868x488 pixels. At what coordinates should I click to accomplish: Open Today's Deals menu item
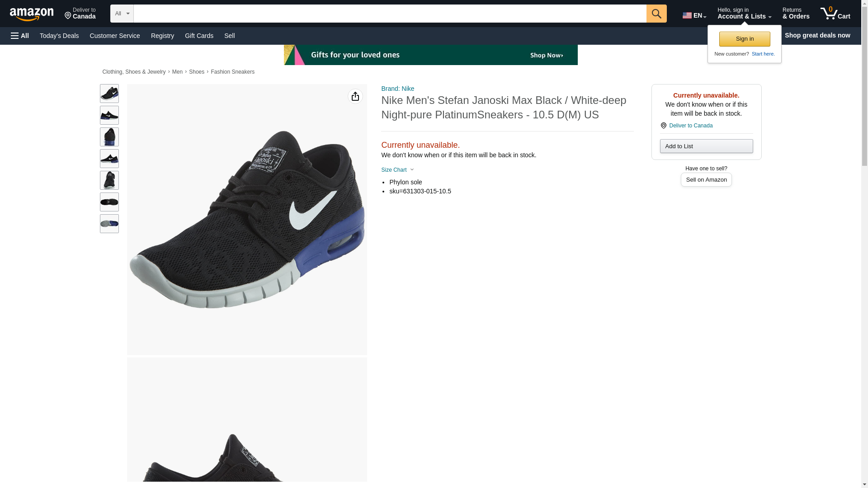(x=59, y=36)
